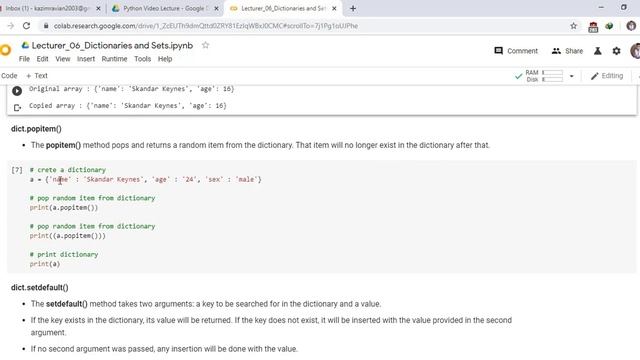Bookmark this page with star icon

[573, 26]
